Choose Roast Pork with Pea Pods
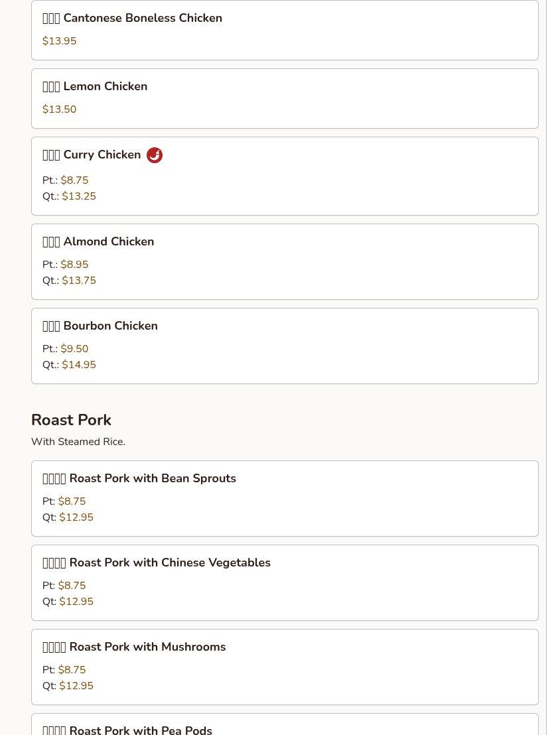 click(127, 730)
